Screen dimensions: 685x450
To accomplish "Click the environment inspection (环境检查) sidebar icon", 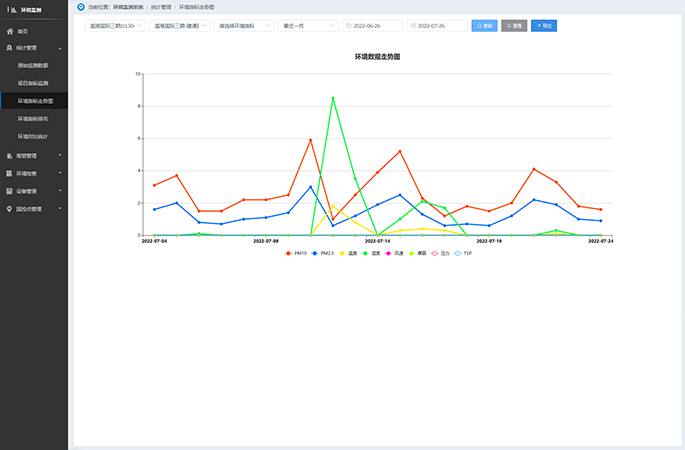I will [x=9, y=173].
